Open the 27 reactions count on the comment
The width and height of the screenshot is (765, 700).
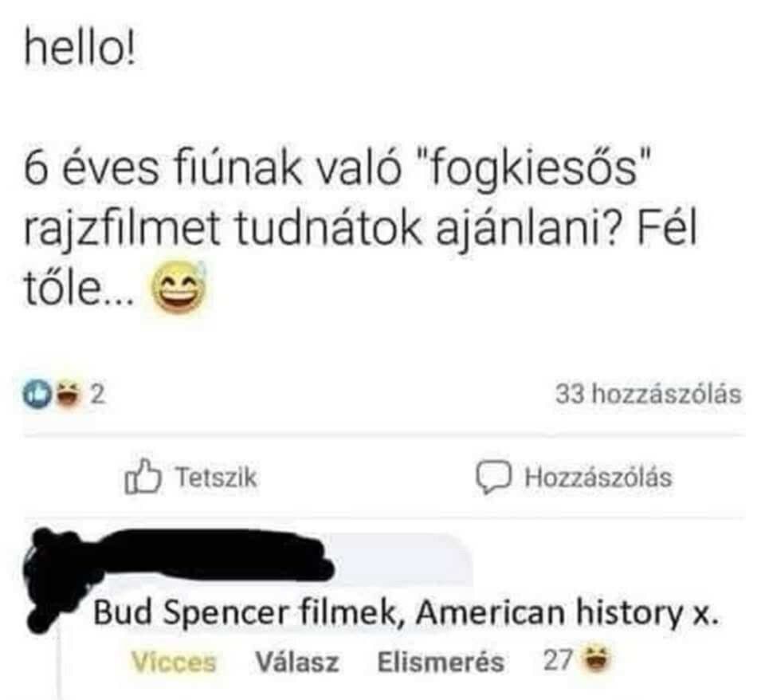click(x=558, y=661)
